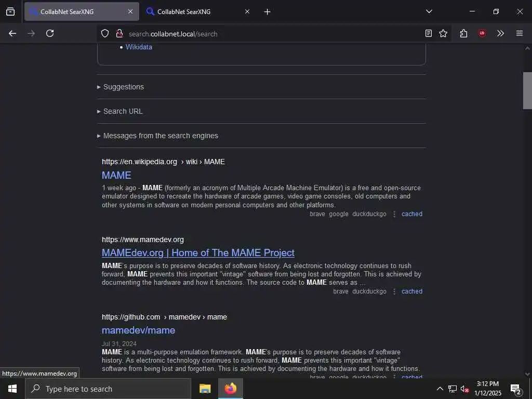
Task: Click https://www.mamedev.org result URL text
Action: [143, 240]
